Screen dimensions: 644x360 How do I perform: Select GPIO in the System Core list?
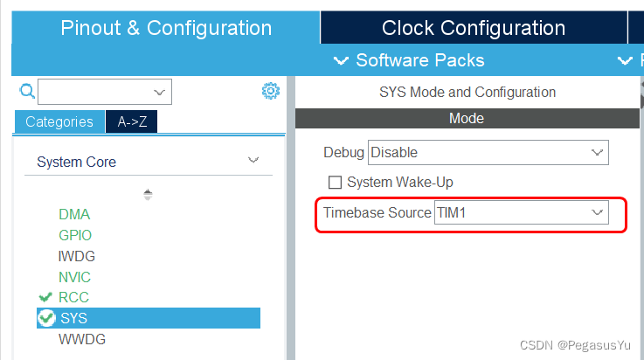(75, 235)
